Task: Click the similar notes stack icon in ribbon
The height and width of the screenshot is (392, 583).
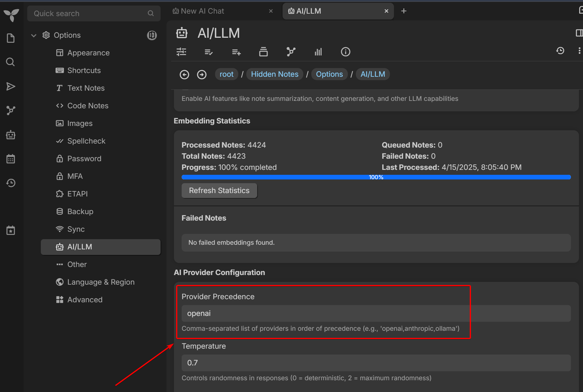Action: 263,52
